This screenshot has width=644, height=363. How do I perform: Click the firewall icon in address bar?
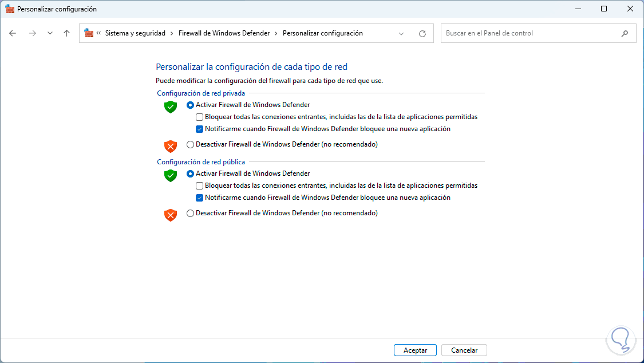[88, 33]
